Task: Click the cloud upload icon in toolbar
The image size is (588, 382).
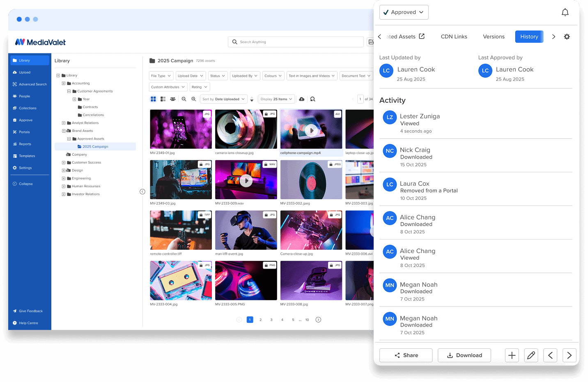Action: tap(302, 99)
